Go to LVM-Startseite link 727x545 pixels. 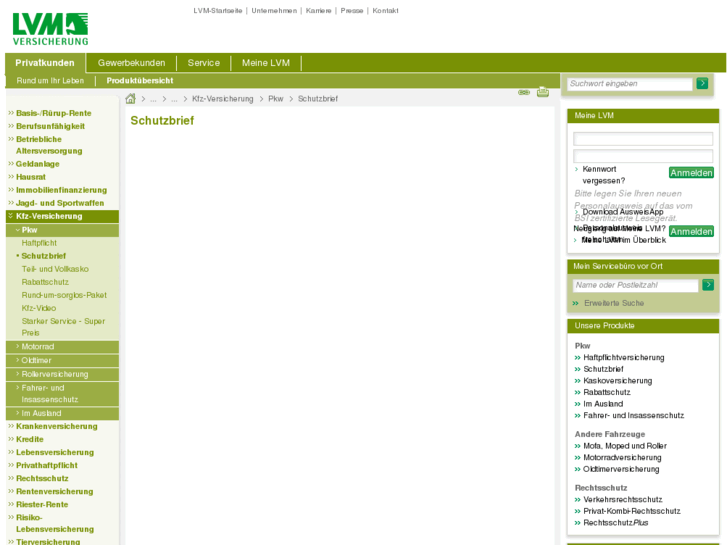[x=218, y=11]
